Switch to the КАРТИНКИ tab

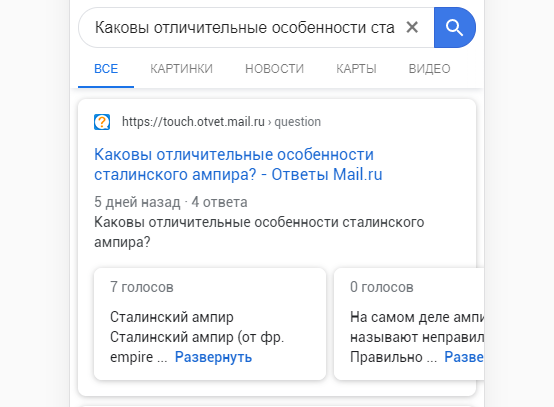pos(181,69)
